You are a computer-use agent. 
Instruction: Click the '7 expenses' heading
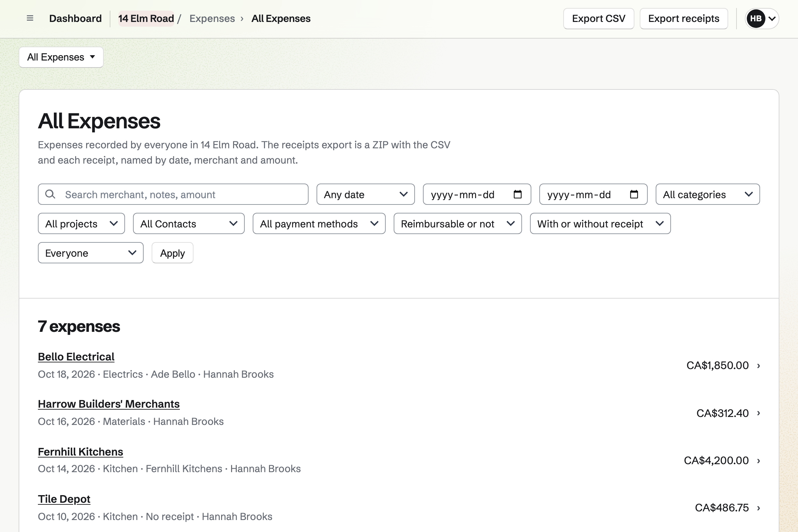click(x=79, y=327)
